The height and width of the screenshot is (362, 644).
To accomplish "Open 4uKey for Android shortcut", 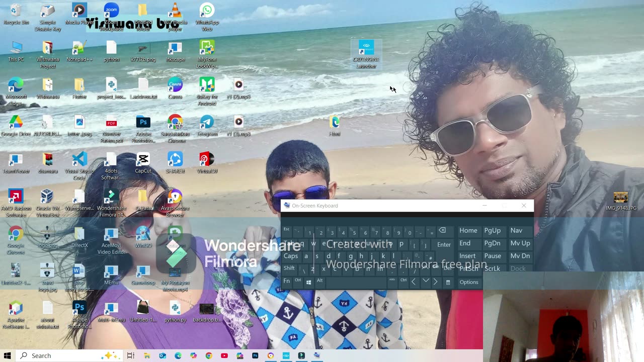I will pyautogui.click(x=207, y=92).
